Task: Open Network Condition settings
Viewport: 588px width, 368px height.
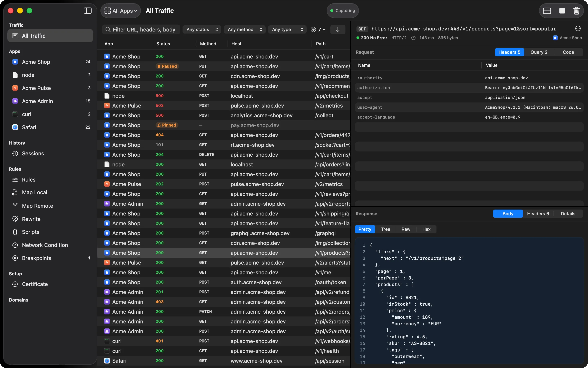Action: pos(50,245)
